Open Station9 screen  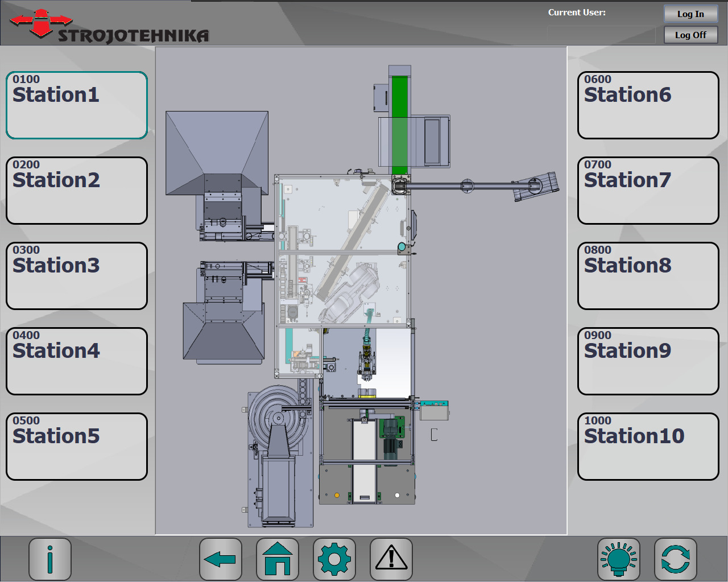coord(648,361)
